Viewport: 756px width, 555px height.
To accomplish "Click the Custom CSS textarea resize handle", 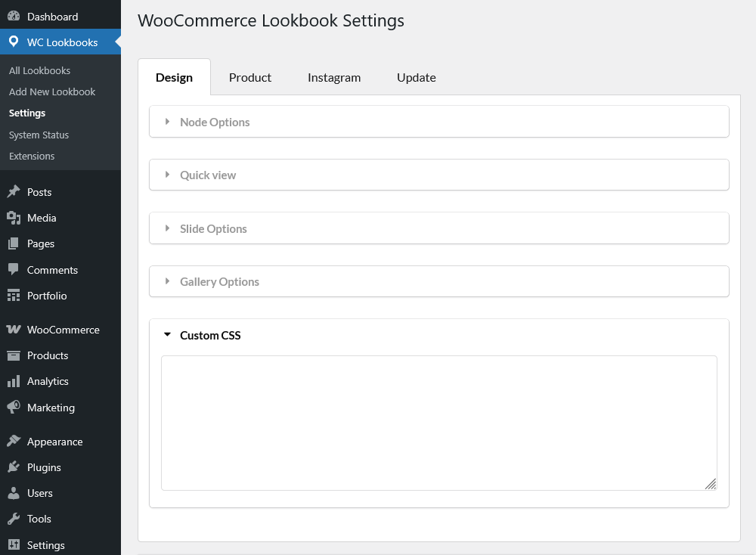I will [711, 484].
